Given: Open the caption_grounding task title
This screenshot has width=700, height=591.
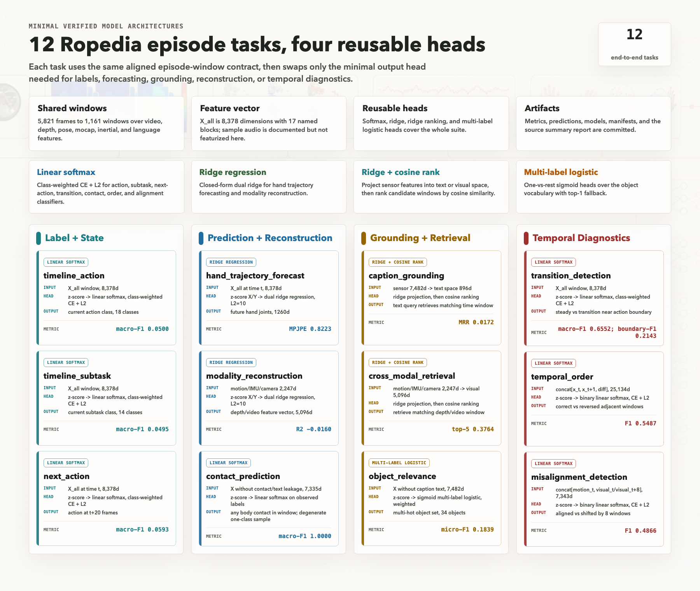Looking at the screenshot, I should coord(406,276).
